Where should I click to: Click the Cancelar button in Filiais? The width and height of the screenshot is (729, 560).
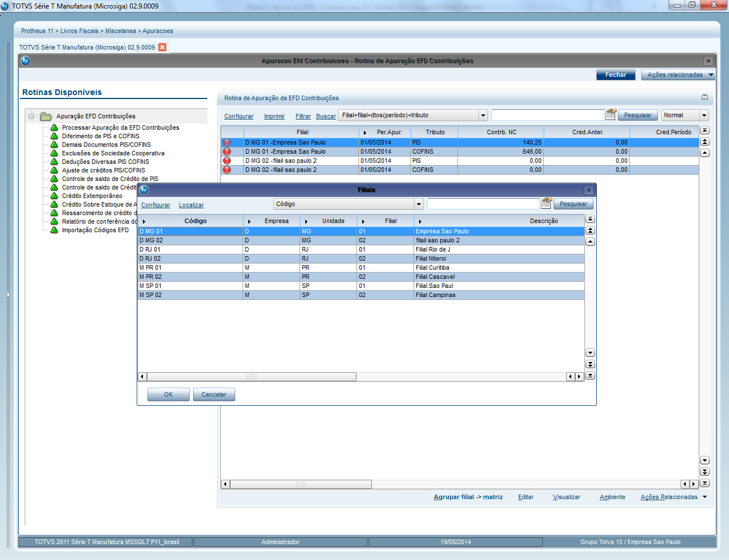coord(214,394)
